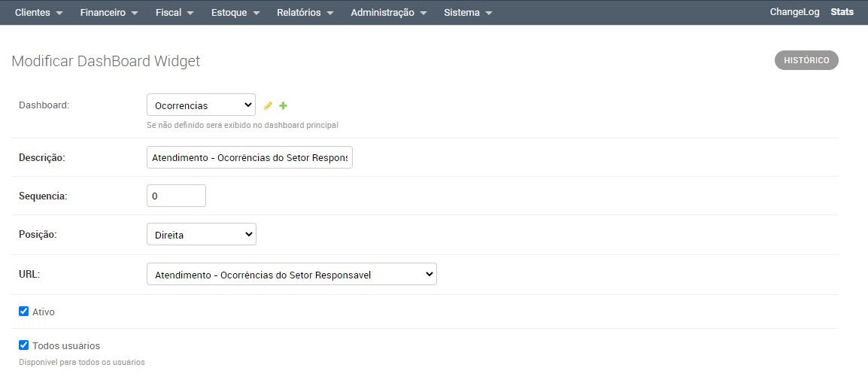Click the pencil edit icon beside Dashboard

268,106
